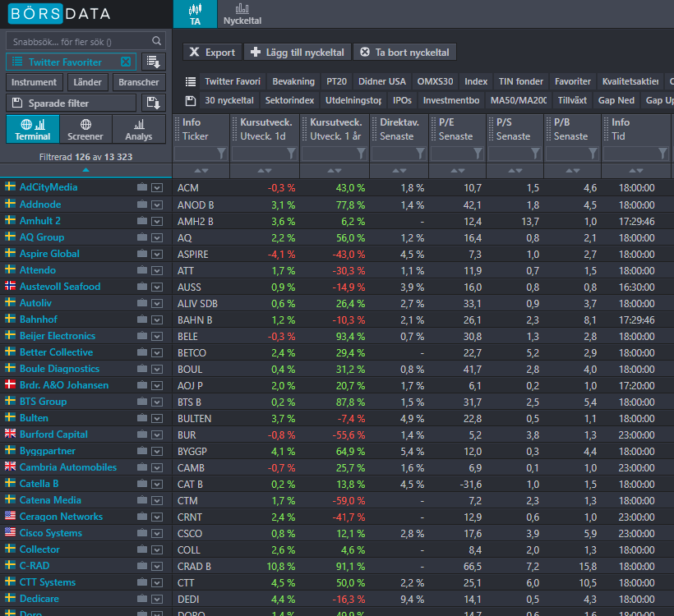Sort company names with the blue arrow

[x=86, y=170]
